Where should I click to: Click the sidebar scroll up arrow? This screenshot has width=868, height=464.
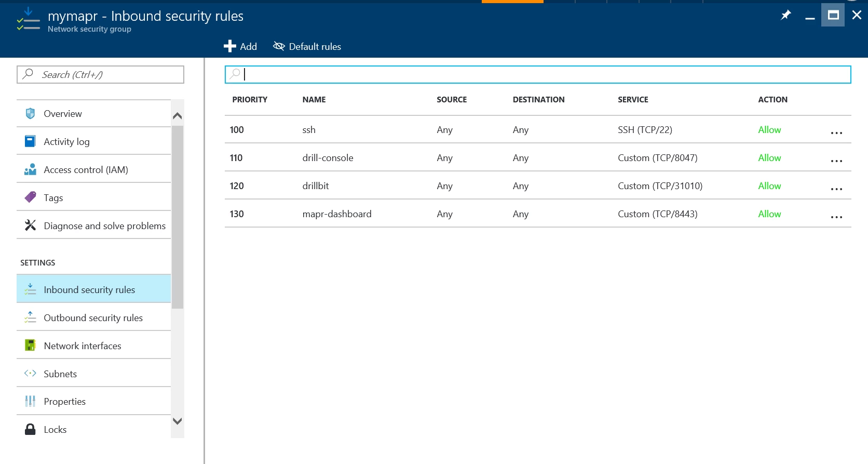[177, 116]
